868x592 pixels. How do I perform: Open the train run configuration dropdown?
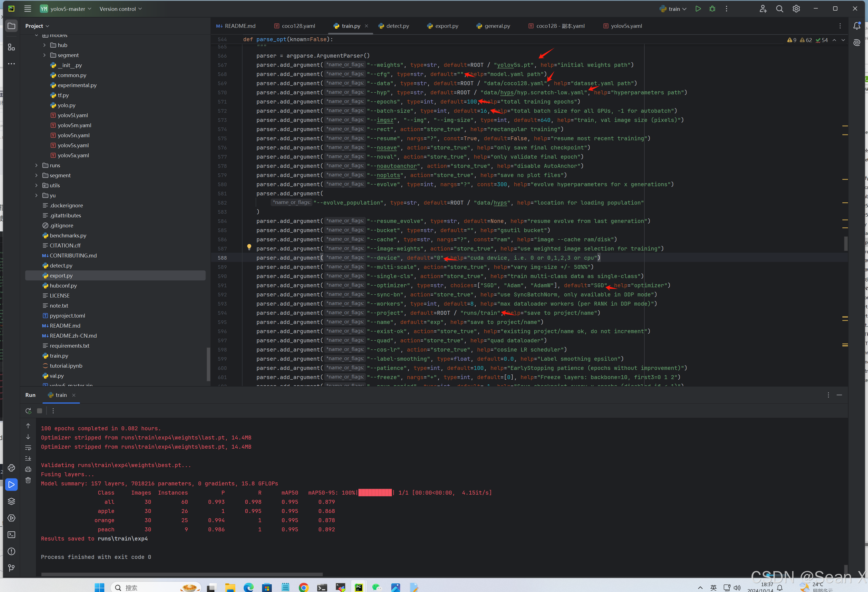pyautogui.click(x=673, y=9)
